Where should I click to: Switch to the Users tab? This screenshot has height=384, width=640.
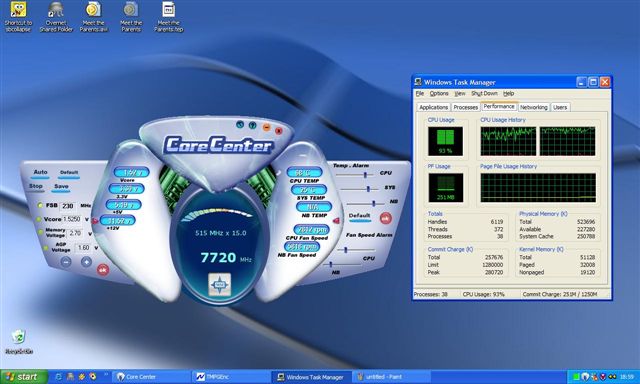coord(560,107)
